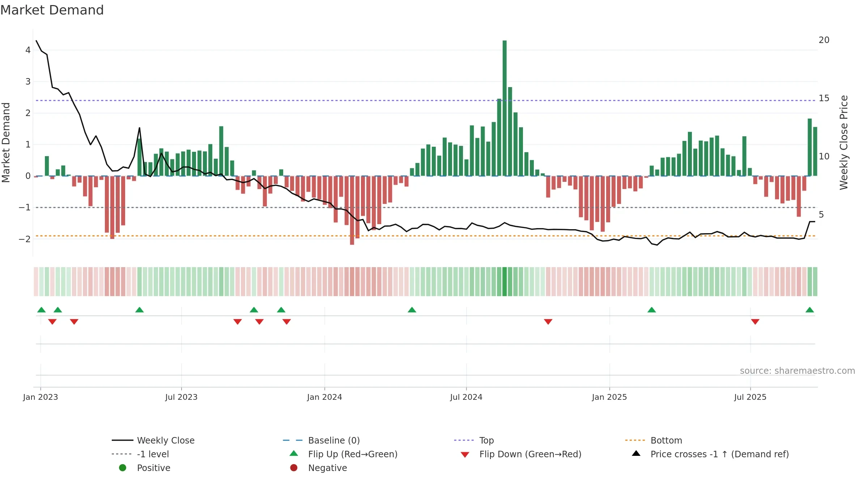Click the Flip Down (Green→Red) legend label
868x488 pixels.
(x=530, y=454)
